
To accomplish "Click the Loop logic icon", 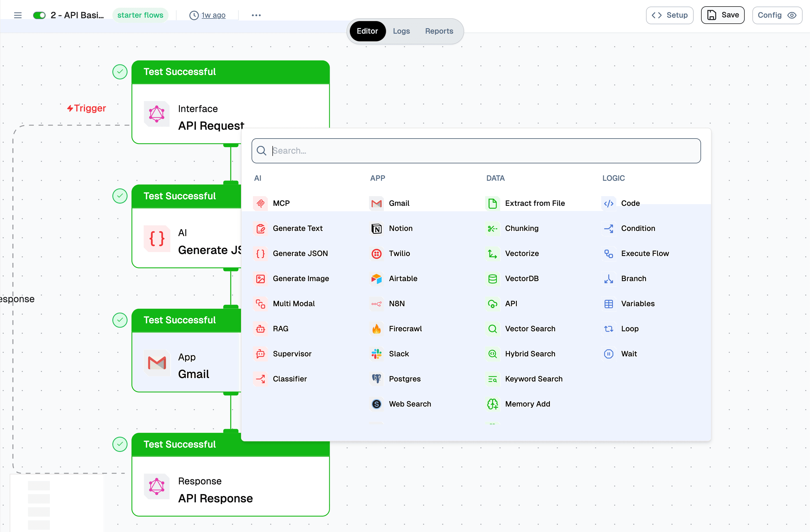I will point(609,329).
